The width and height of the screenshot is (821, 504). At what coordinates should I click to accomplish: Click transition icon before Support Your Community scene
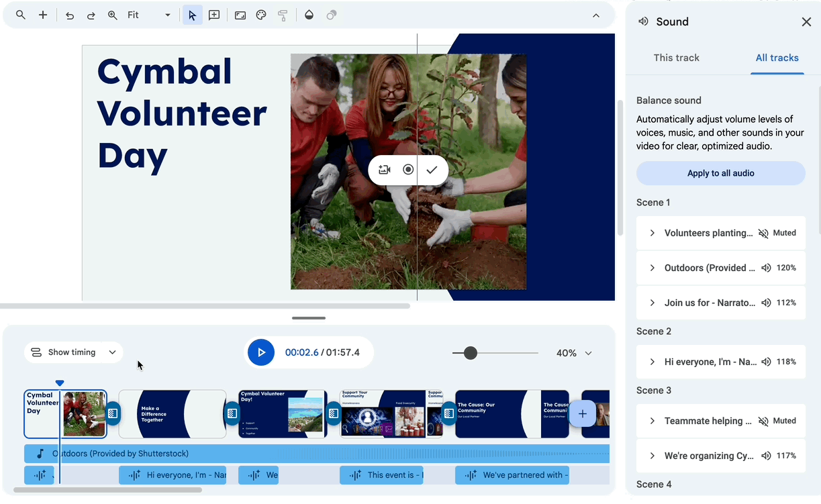[x=334, y=413]
